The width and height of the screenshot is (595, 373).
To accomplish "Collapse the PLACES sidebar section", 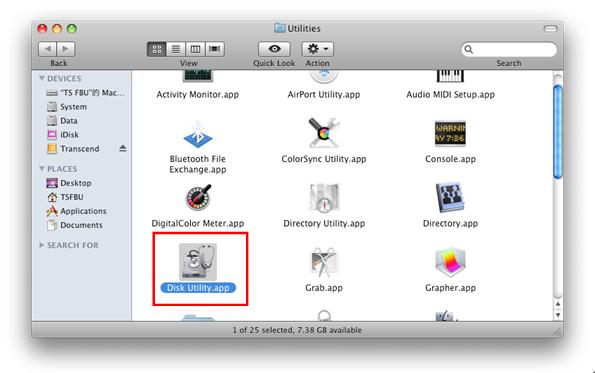I will click(42, 168).
